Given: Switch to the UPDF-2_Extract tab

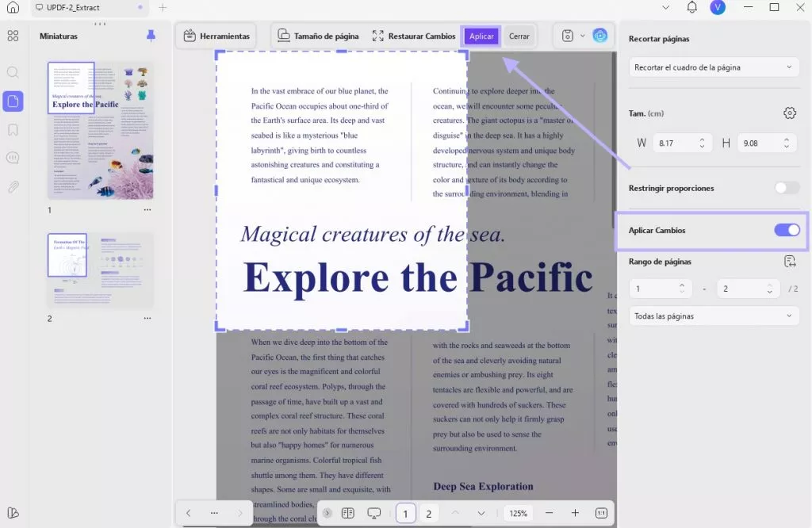Looking at the screenshot, I should pos(90,8).
